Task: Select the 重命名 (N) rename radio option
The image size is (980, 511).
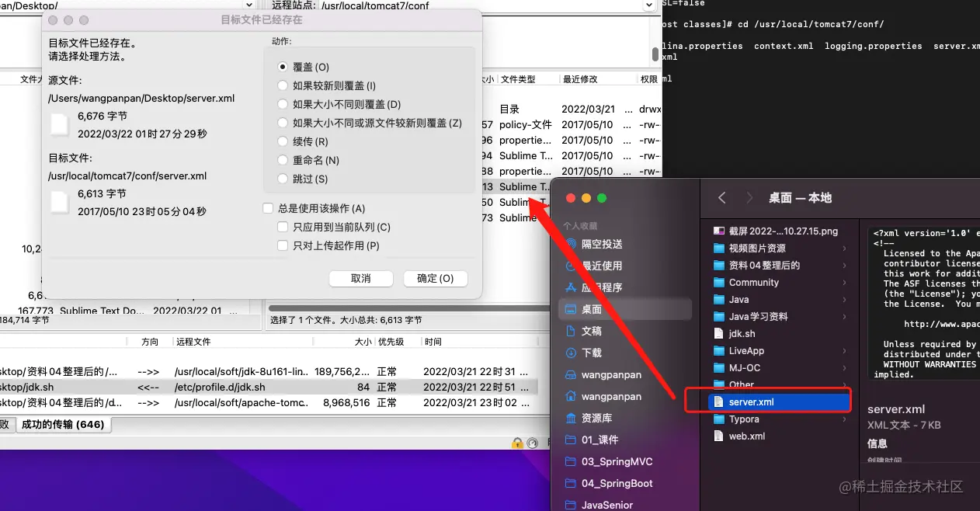Action: click(x=308, y=160)
